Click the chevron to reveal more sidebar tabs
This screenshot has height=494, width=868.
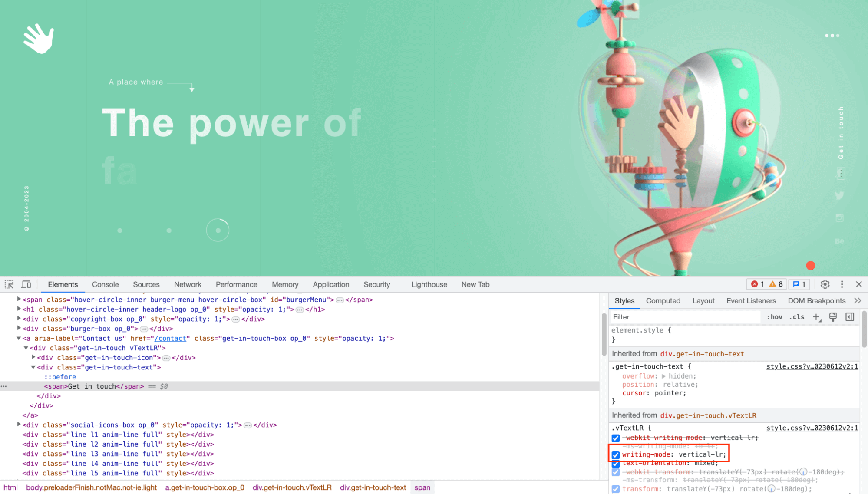(858, 300)
